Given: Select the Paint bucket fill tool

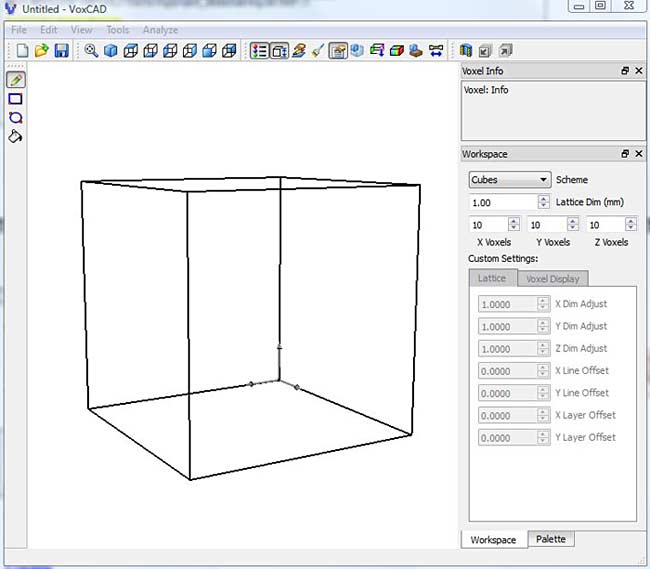Looking at the screenshot, I should [x=16, y=136].
